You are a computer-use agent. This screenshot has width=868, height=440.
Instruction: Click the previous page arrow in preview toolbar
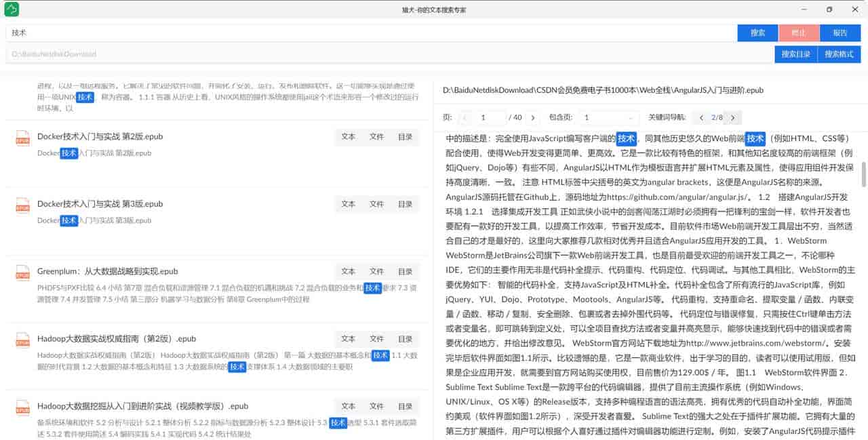pyautogui.click(x=465, y=117)
